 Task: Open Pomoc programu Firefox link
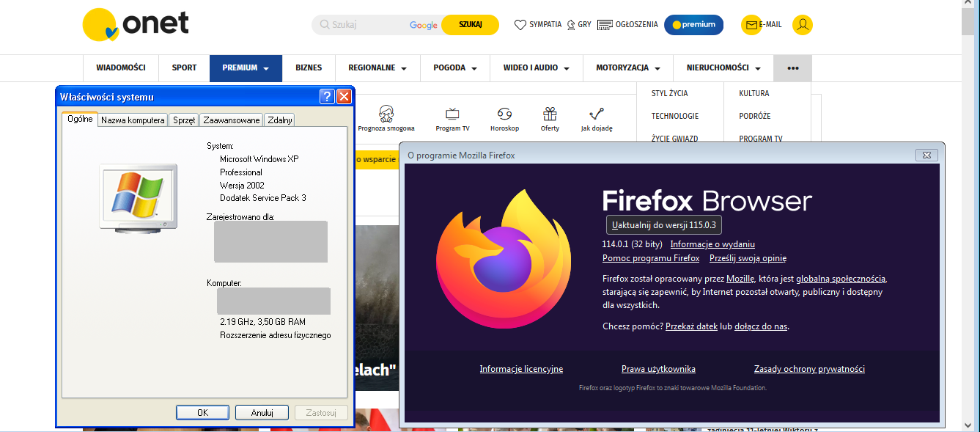[x=651, y=258]
